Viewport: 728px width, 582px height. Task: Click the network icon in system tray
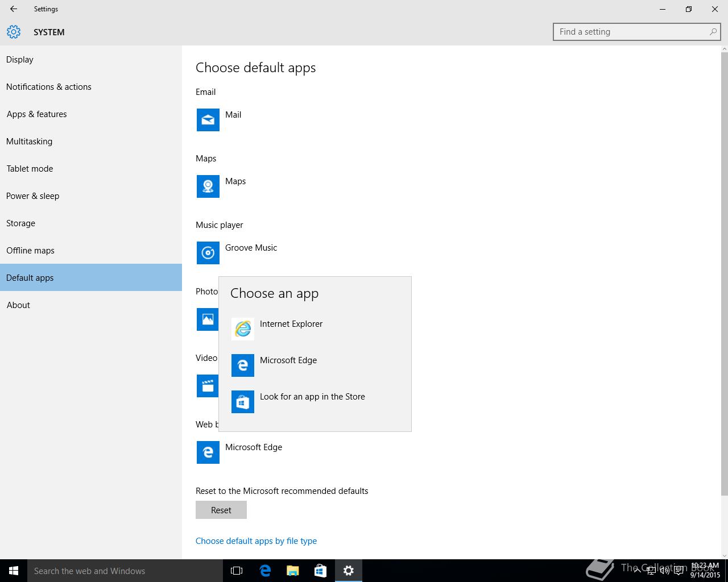(x=651, y=571)
